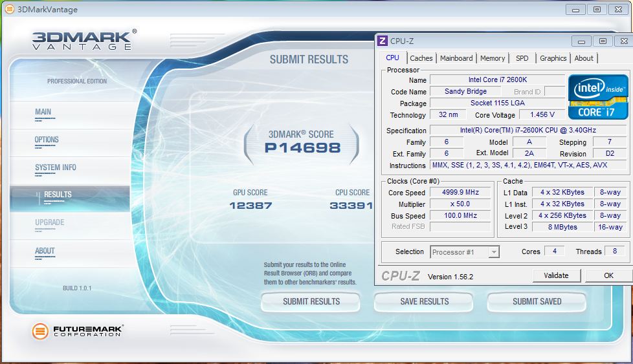Image resolution: width=633 pixels, height=364 pixels.
Task: Click the Code Name field Sandy Bridge
Action: [x=465, y=92]
